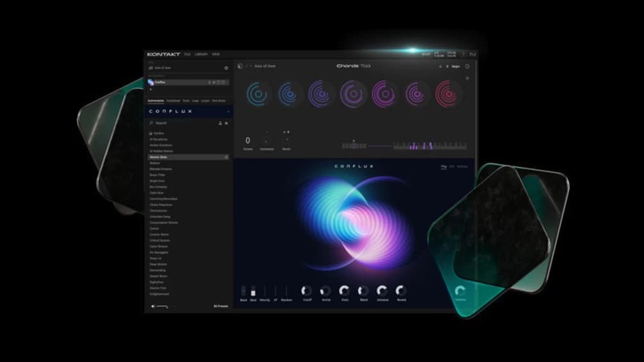Open the CONFLUX library dropdown
The width and height of the screenshot is (644, 362).
[x=228, y=111]
